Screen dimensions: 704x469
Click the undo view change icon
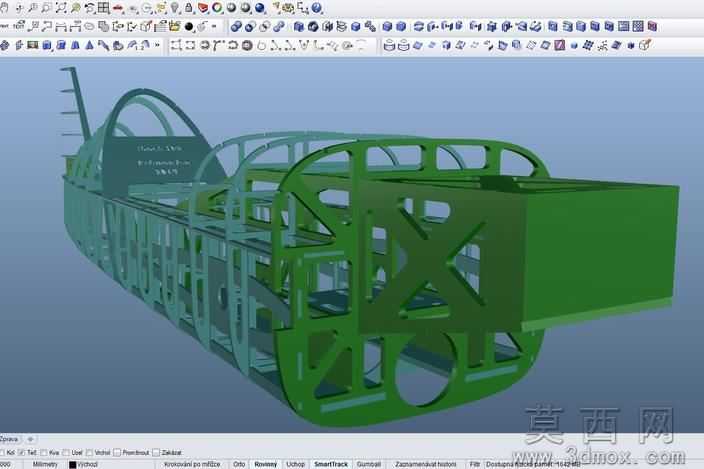click(89, 8)
